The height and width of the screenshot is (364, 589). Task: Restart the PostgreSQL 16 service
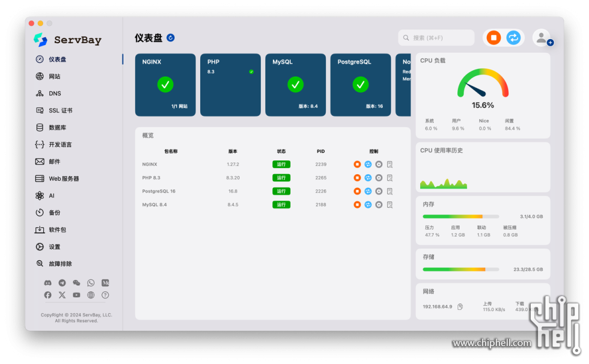(368, 192)
